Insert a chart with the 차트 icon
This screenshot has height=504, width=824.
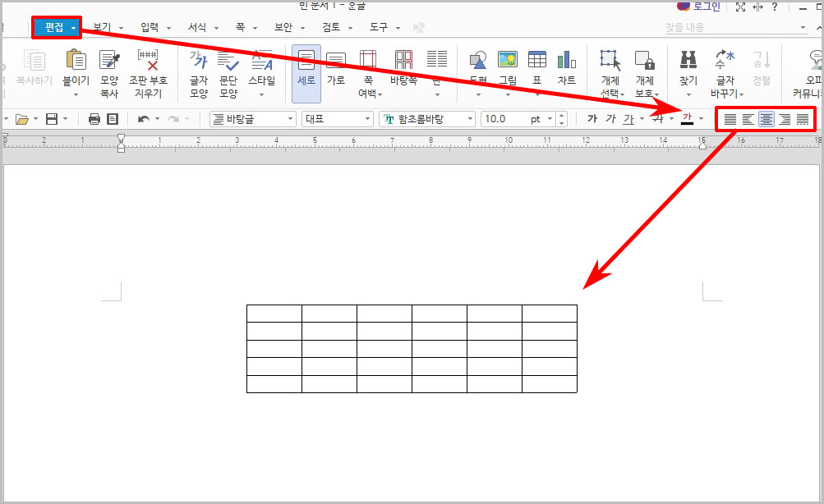(567, 59)
